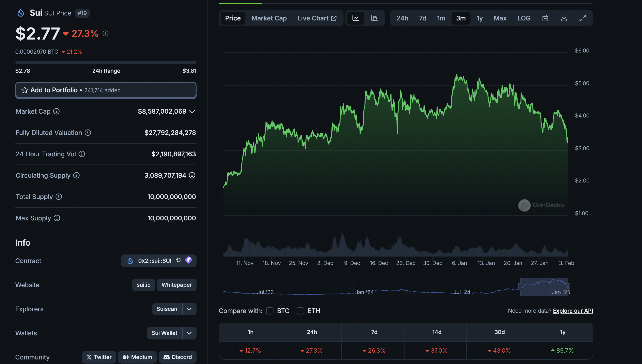Click the Discord logo icon on its button

tap(167, 357)
